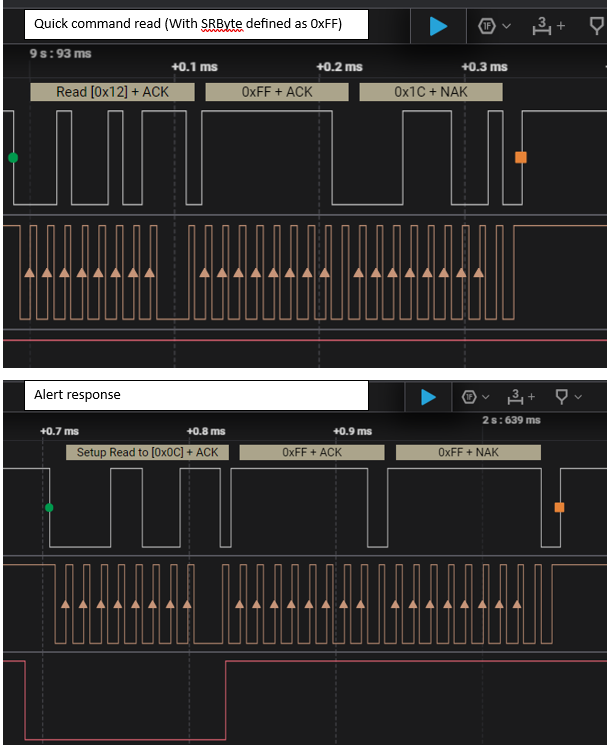Expand chevron beside top 1F icon

coord(506,26)
